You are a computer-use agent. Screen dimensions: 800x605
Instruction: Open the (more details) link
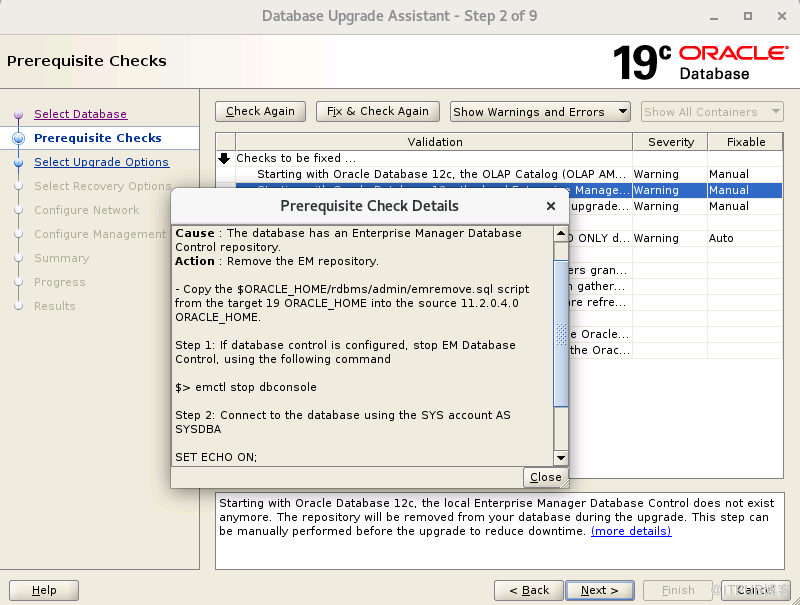pos(631,531)
